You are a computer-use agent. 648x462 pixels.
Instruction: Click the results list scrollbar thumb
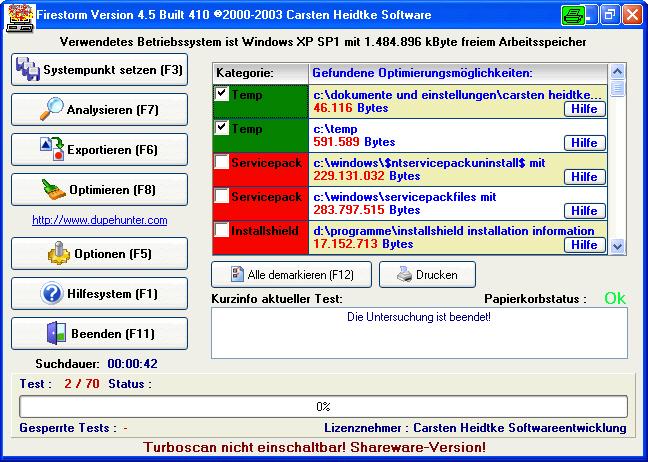pyautogui.click(x=617, y=88)
